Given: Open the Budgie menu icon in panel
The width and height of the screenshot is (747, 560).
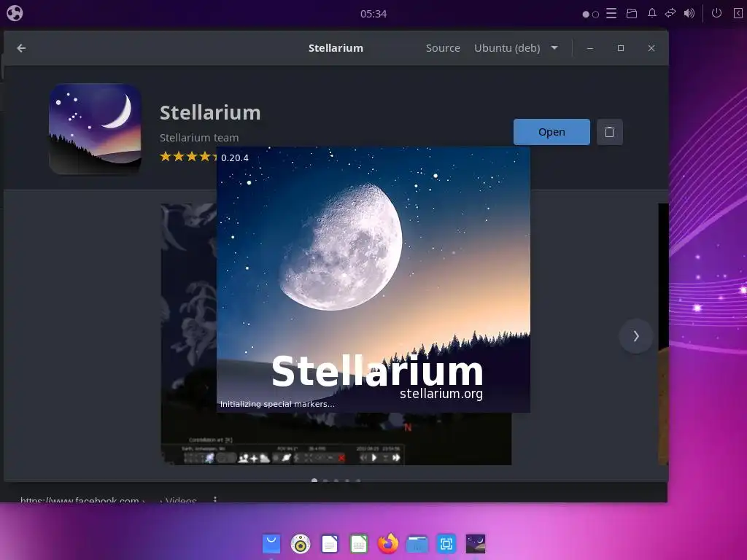Looking at the screenshot, I should click(x=15, y=13).
